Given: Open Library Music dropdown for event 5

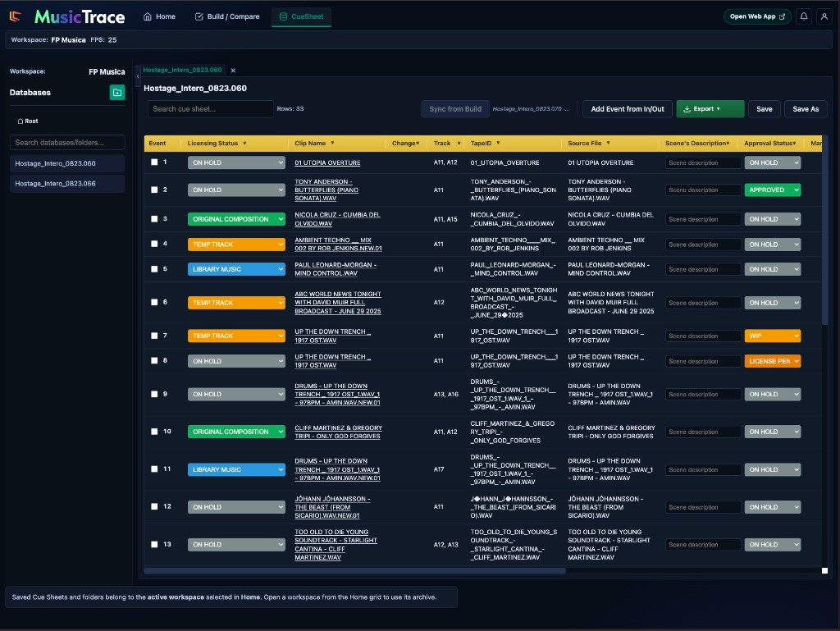Looking at the screenshot, I should 236,269.
